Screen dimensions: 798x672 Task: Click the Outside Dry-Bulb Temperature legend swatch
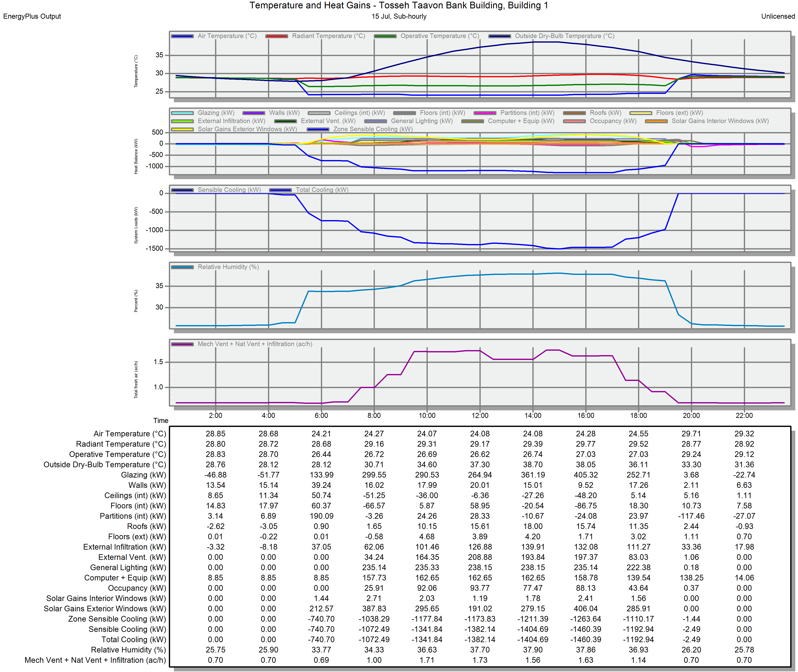coord(499,36)
